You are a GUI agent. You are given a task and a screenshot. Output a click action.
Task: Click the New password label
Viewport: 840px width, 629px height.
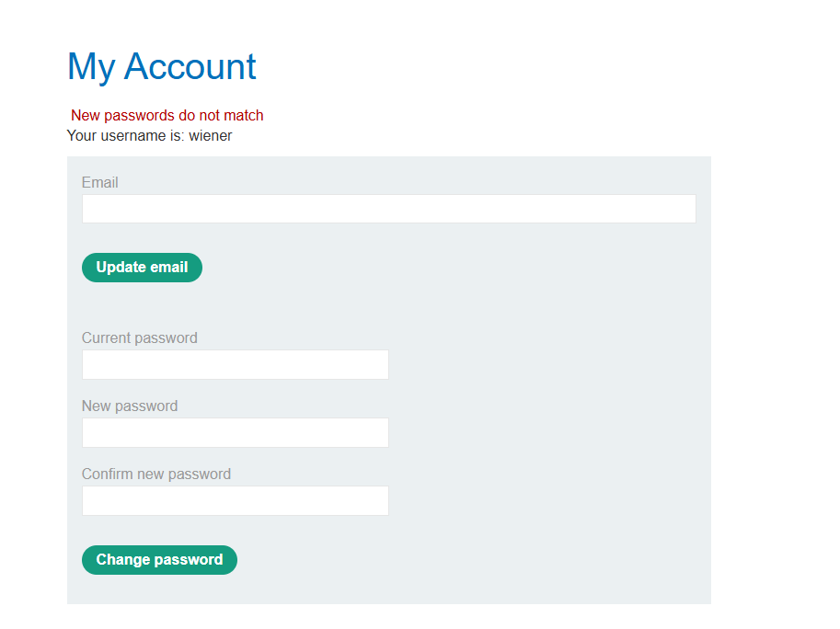130,406
